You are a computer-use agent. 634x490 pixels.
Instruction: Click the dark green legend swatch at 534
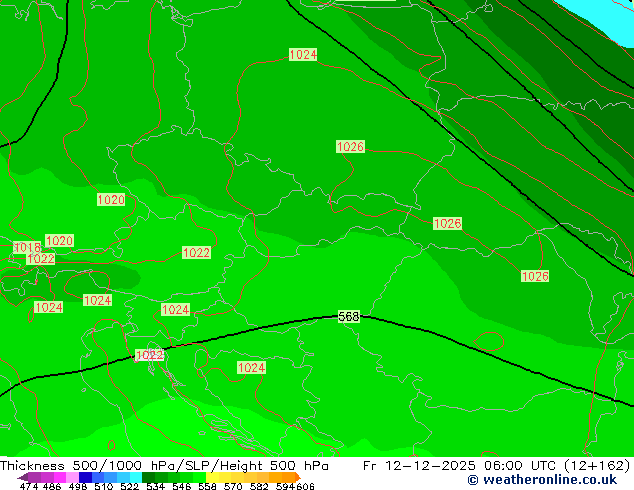[148, 477]
